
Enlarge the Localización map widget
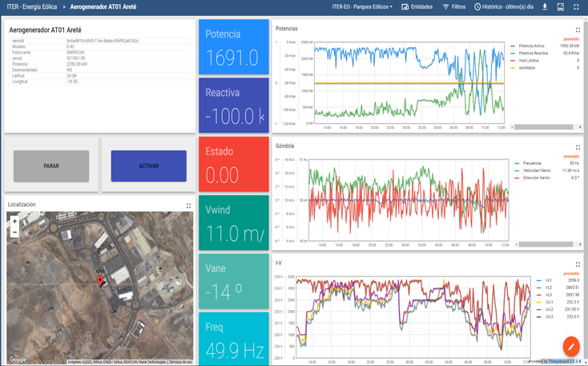tap(188, 206)
